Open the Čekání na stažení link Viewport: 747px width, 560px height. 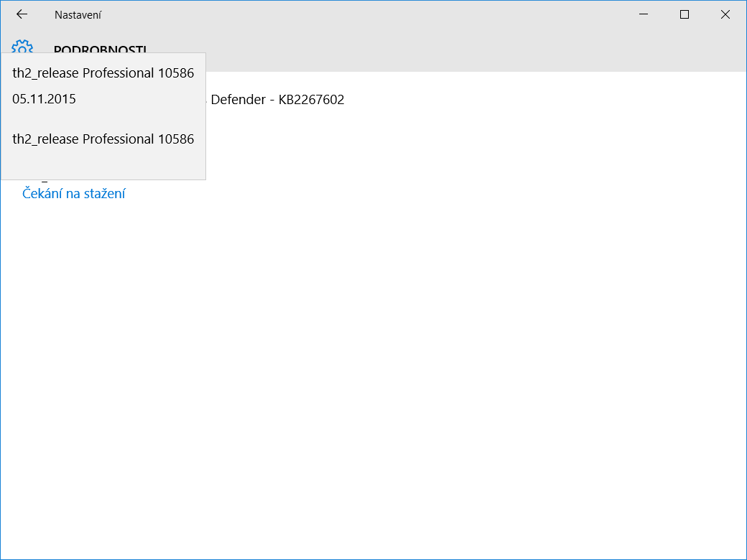[74, 193]
